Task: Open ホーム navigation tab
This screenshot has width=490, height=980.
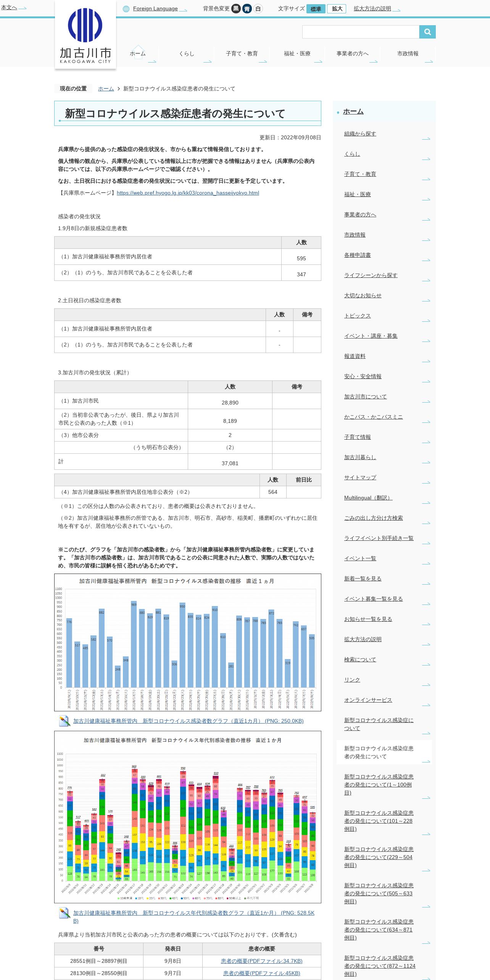Action: (137, 54)
